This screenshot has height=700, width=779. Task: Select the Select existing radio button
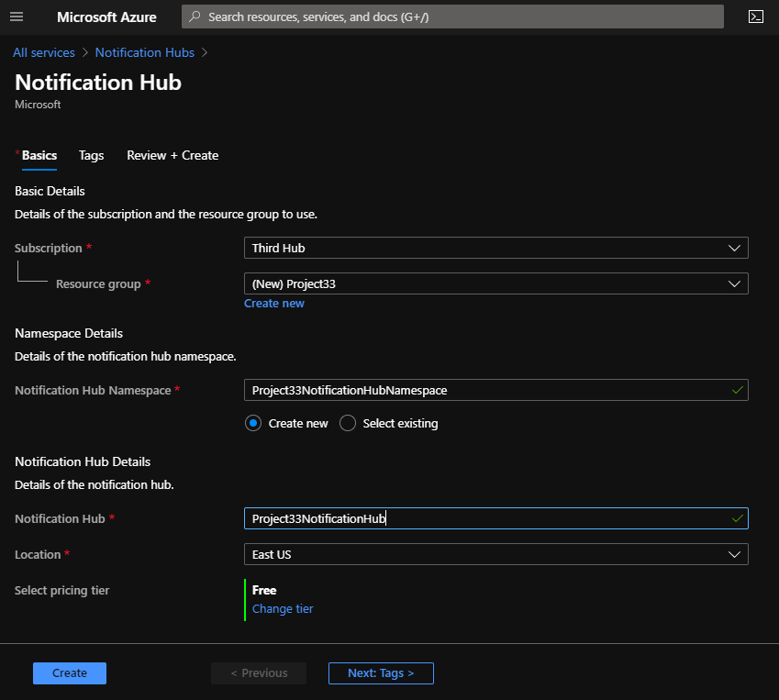347,423
